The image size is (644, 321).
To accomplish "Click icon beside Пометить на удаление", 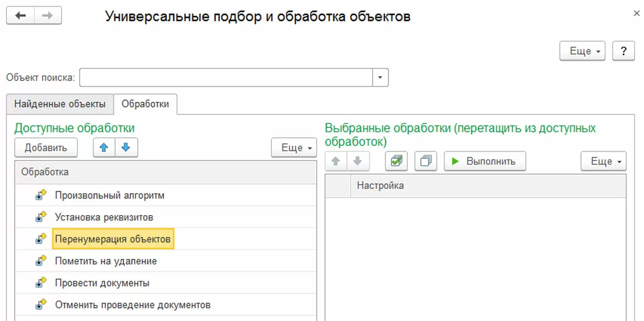I will (41, 261).
